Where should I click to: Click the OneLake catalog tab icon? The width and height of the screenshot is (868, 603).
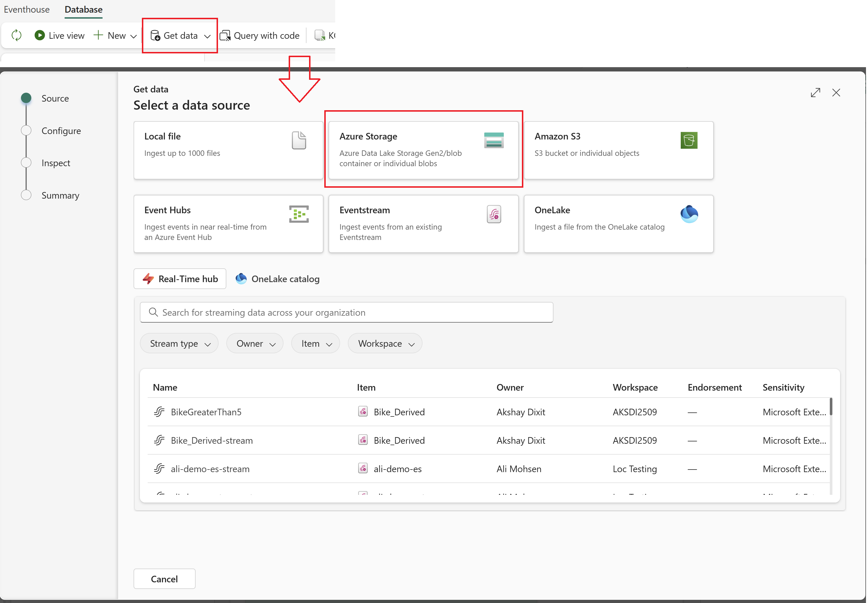(x=241, y=279)
